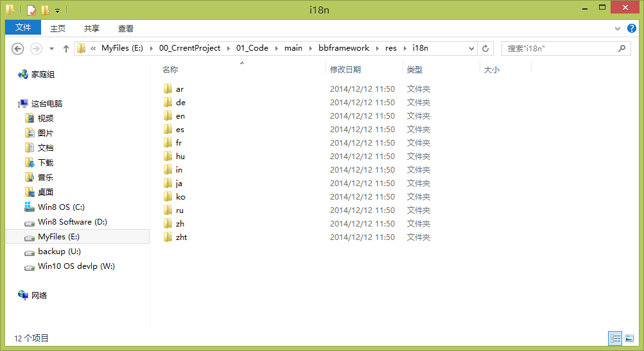The width and height of the screenshot is (644, 351).
Task: Click MyFiles (E:) in breadcrumb path
Action: [122, 48]
